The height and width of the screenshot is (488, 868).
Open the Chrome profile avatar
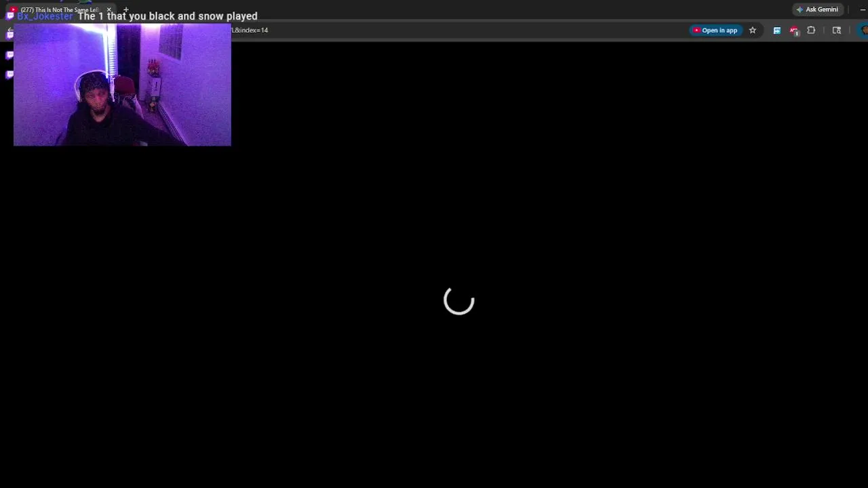(863, 30)
